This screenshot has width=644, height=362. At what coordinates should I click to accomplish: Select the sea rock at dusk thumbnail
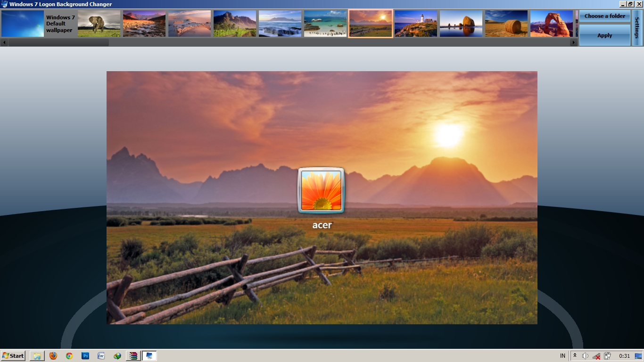[x=461, y=24]
